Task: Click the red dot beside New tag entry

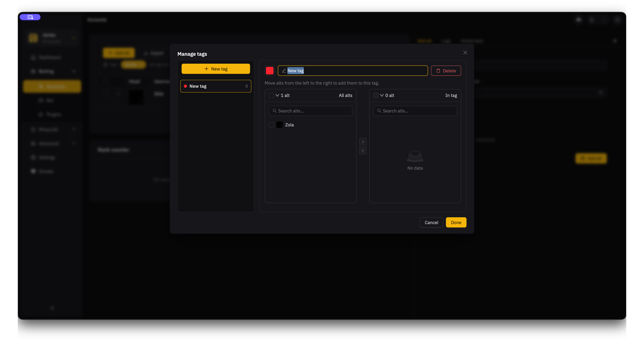Action: (x=185, y=86)
